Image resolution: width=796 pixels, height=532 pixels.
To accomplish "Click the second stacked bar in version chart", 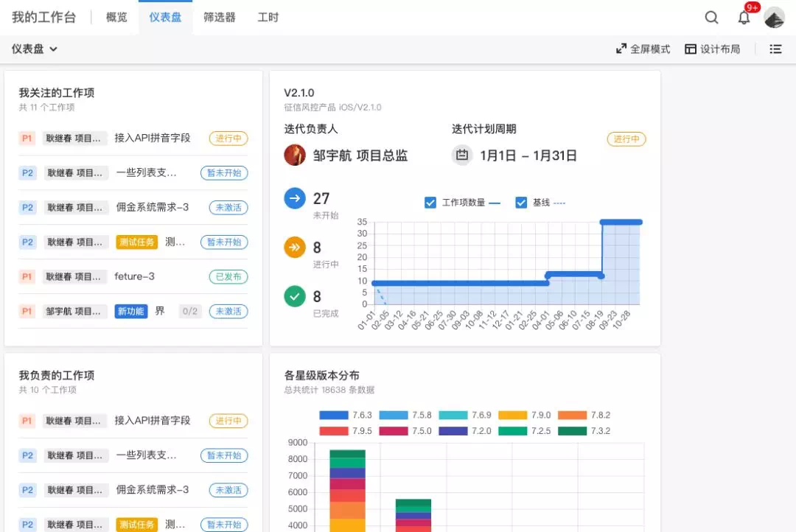I will click(413, 515).
